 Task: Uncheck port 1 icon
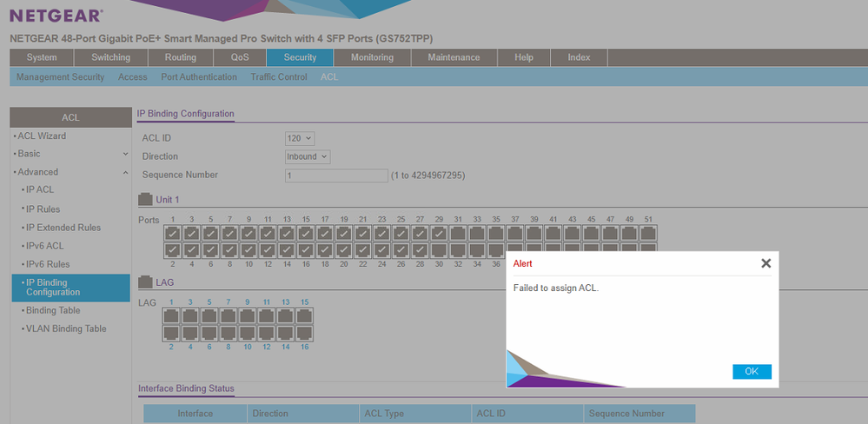click(x=172, y=233)
